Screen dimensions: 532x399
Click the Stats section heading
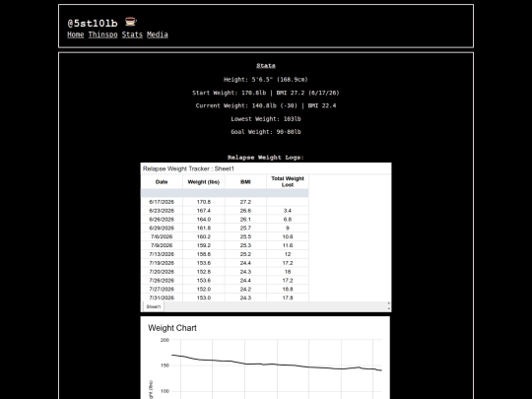click(x=266, y=66)
